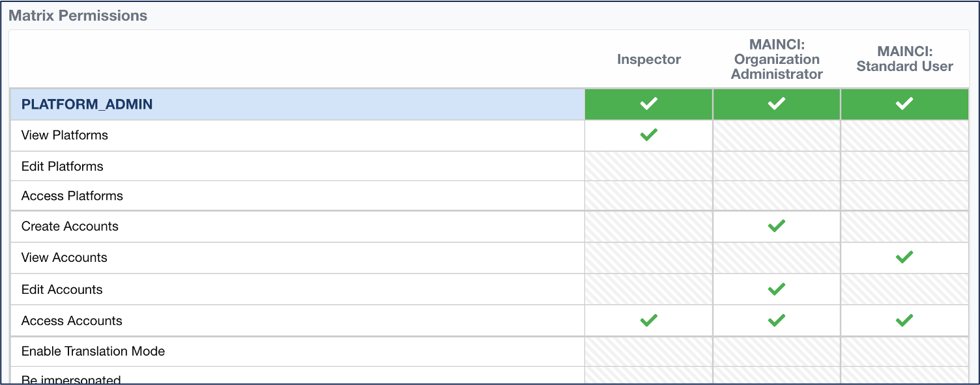Uncheck Access Accounts for Inspector
The image size is (980, 385).
[648, 320]
